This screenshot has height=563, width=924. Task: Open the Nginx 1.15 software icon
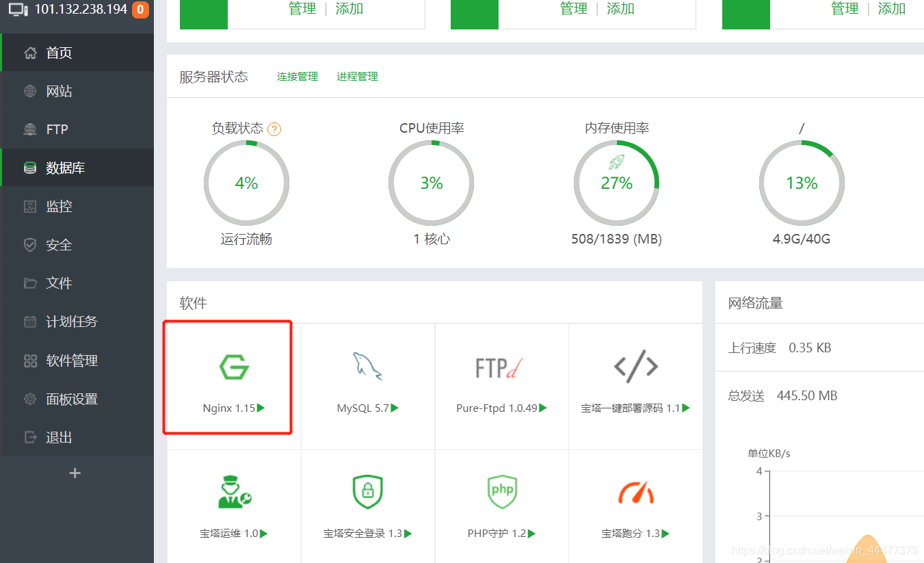[x=235, y=366]
